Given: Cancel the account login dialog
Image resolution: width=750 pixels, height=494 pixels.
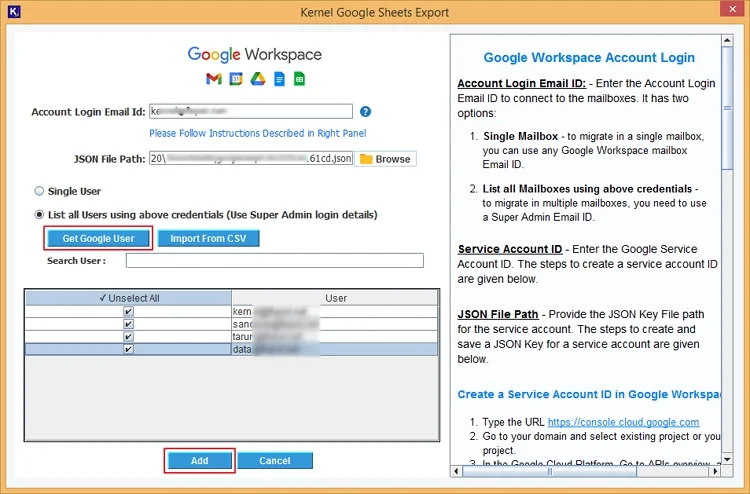Looking at the screenshot, I should (x=275, y=461).
